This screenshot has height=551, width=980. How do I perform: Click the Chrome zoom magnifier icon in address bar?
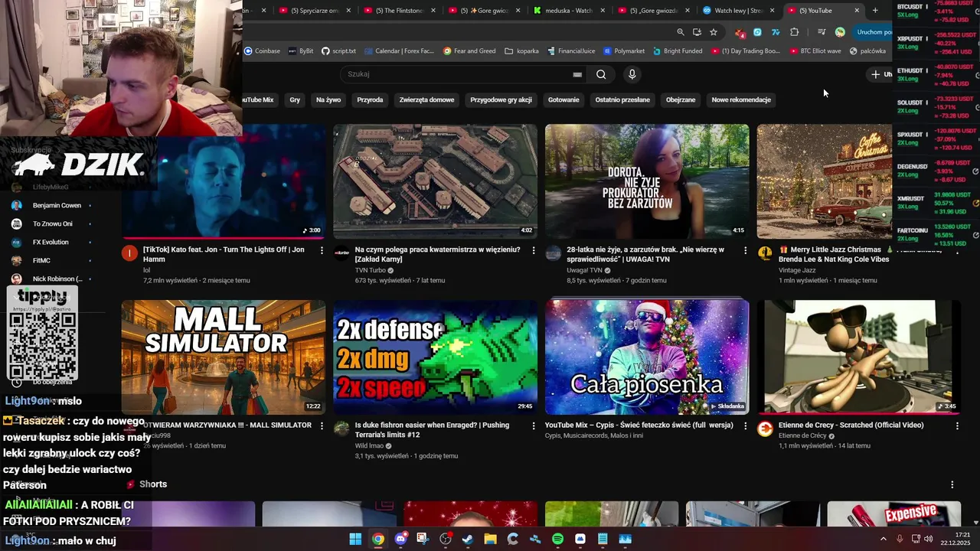pos(681,32)
